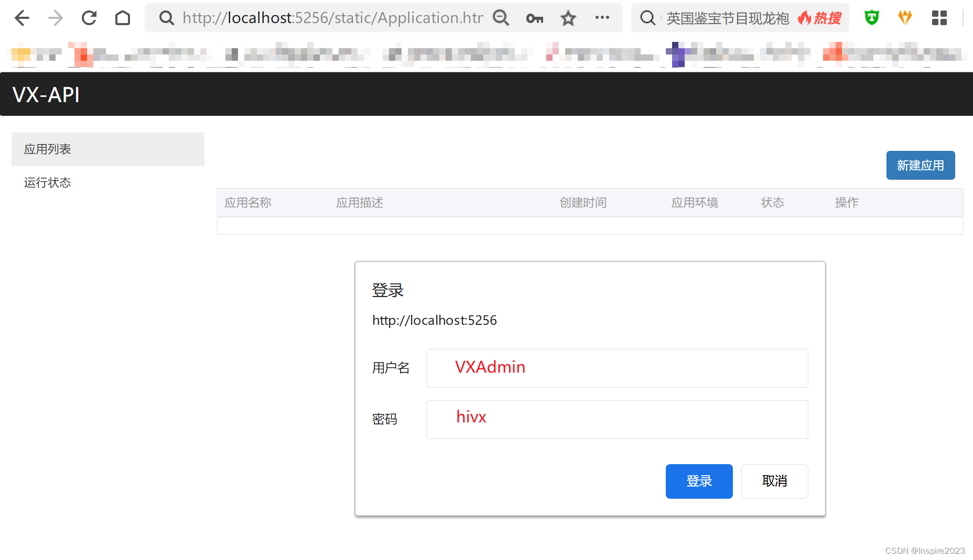The width and height of the screenshot is (973, 560).
Task: Click the 密码 input field
Action: coord(618,420)
